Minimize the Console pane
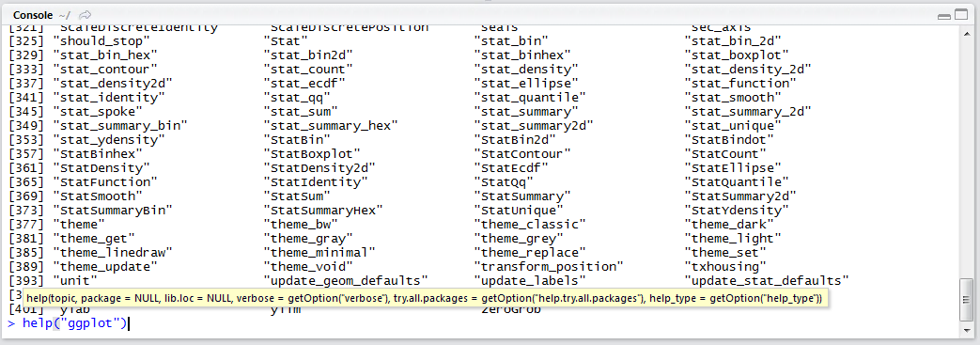The height and width of the screenshot is (345, 980). pyautogui.click(x=943, y=16)
